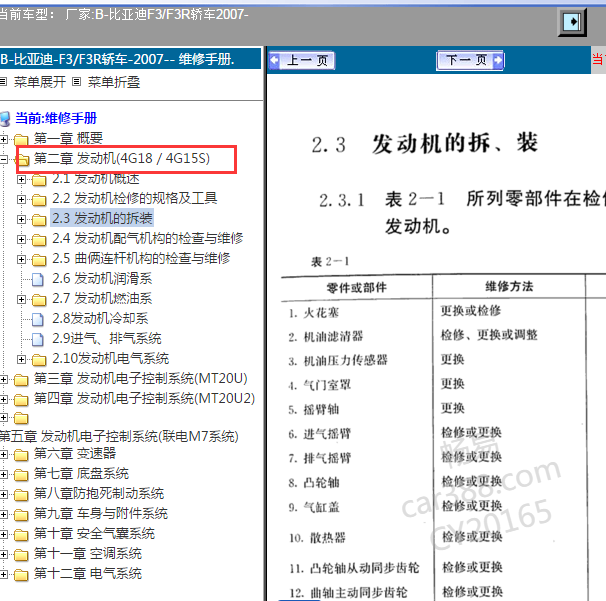Expand the 2.10发动机电气系统 node
Screen dimensions: 606x601
click(22, 359)
